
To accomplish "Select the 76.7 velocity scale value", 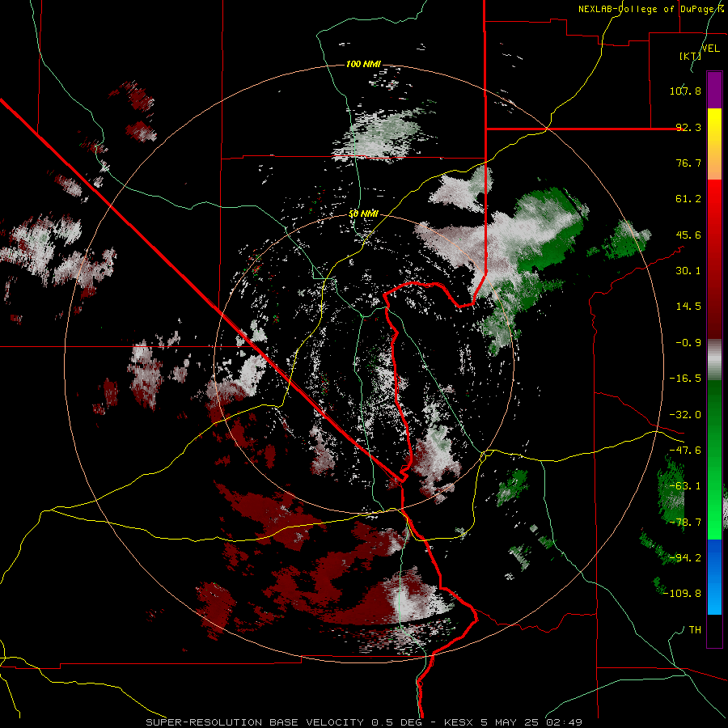I will tap(688, 163).
